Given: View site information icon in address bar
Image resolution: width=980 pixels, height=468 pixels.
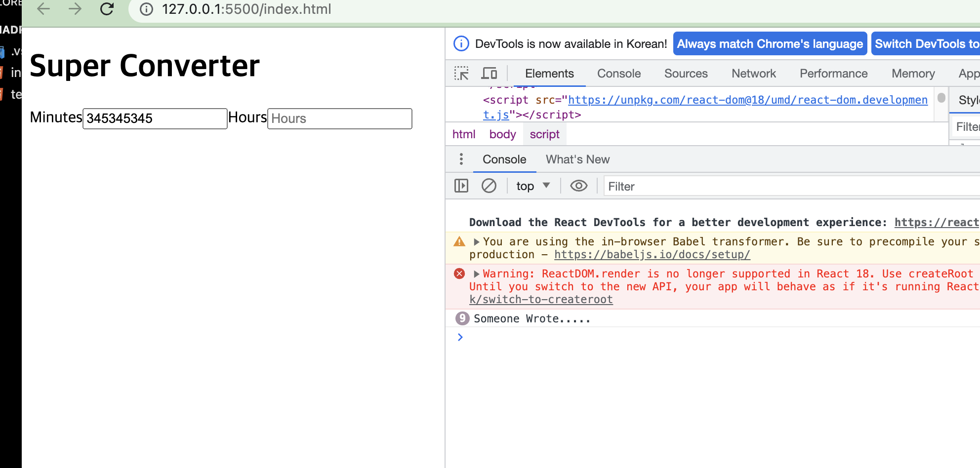Looking at the screenshot, I should click(146, 9).
